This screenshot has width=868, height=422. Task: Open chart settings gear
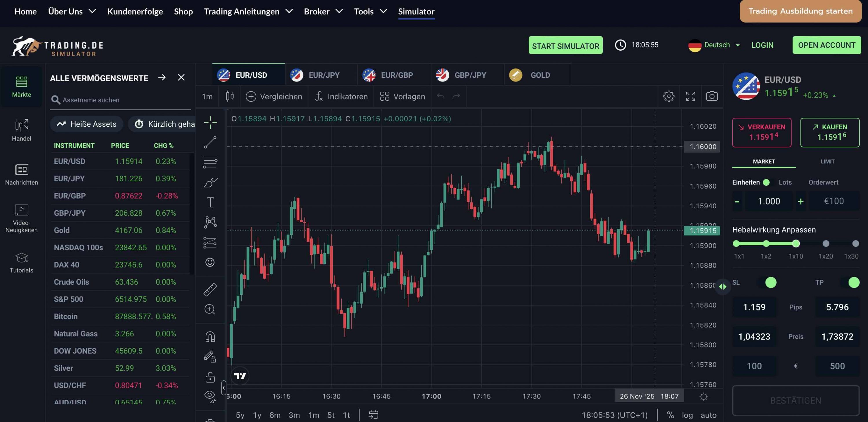click(669, 96)
